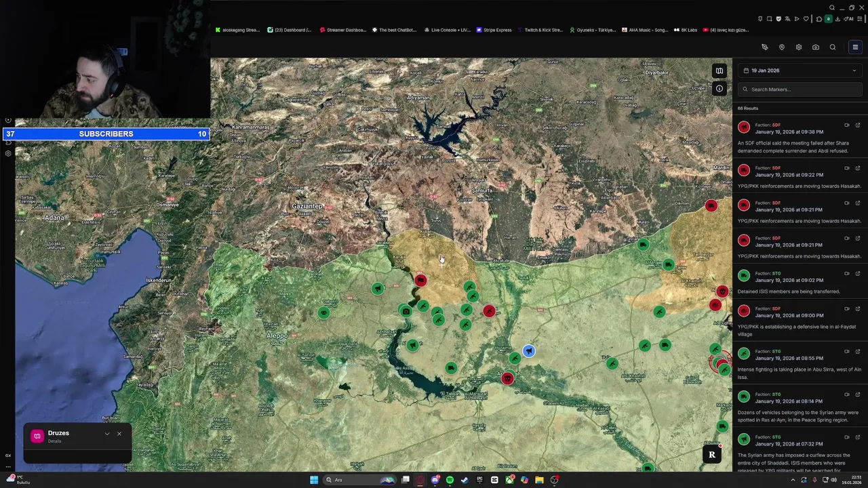Click the R button at map bottom-right
Viewport: 868px width, 488px height.
point(712,455)
